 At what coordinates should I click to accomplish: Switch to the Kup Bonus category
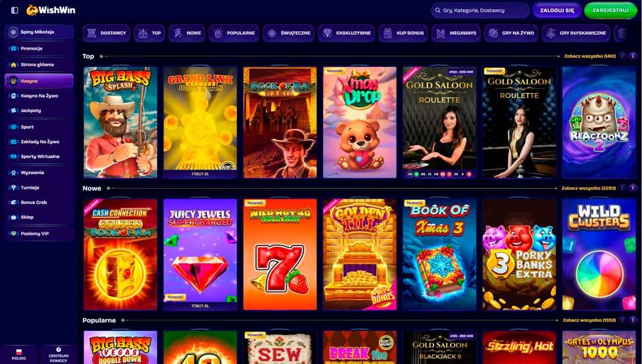pos(403,33)
